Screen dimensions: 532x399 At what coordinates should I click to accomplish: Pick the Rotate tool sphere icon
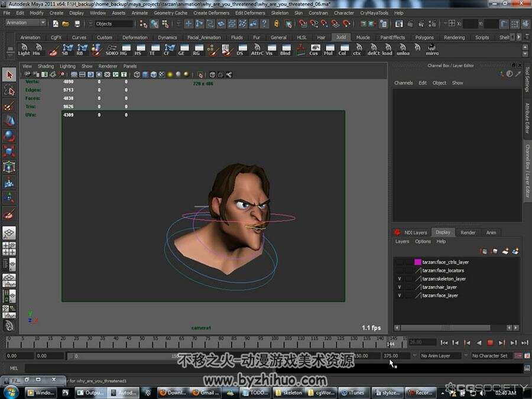pyautogui.click(x=9, y=136)
